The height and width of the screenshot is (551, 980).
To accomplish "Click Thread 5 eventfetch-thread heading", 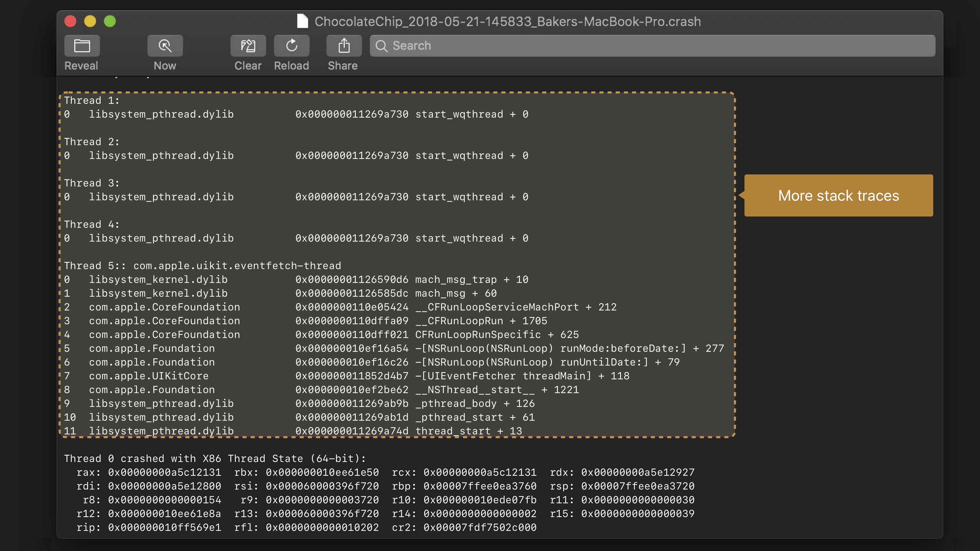I will point(202,266).
